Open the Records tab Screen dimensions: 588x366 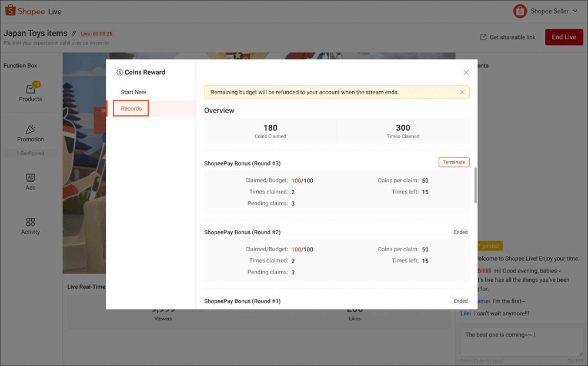[x=131, y=108]
